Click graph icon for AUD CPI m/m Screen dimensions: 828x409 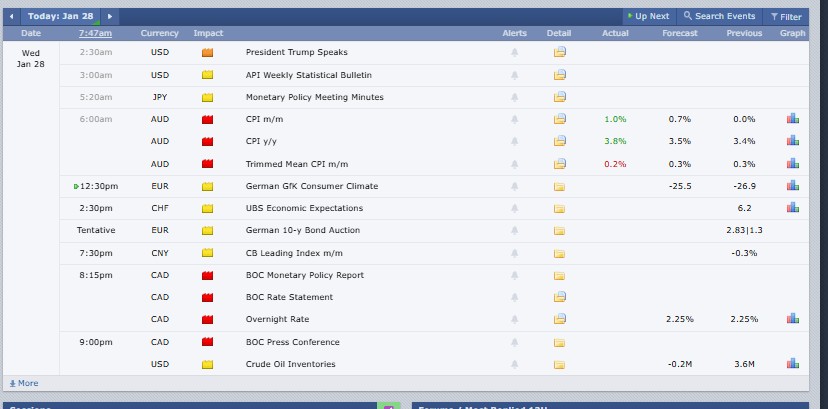pos(793,119)
